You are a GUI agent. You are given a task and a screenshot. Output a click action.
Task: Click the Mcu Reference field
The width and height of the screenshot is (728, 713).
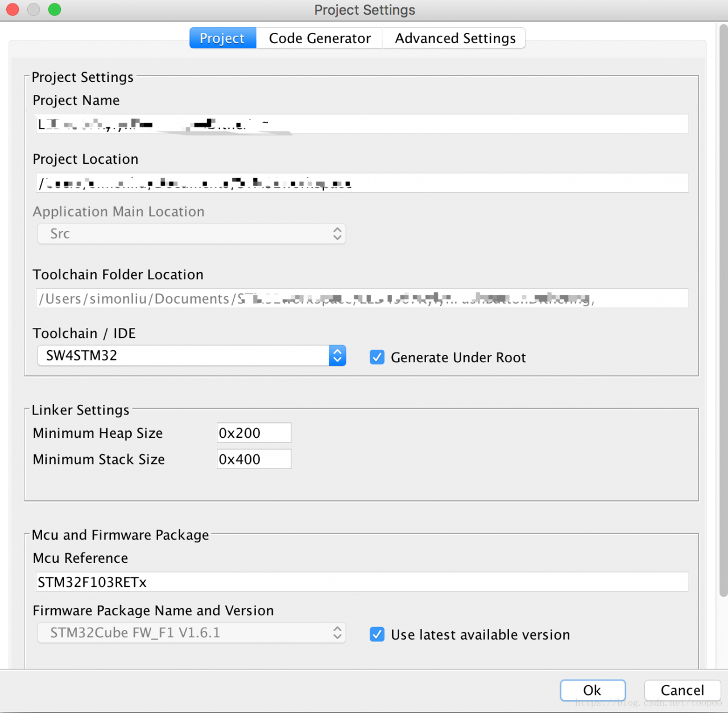[362, 582]
